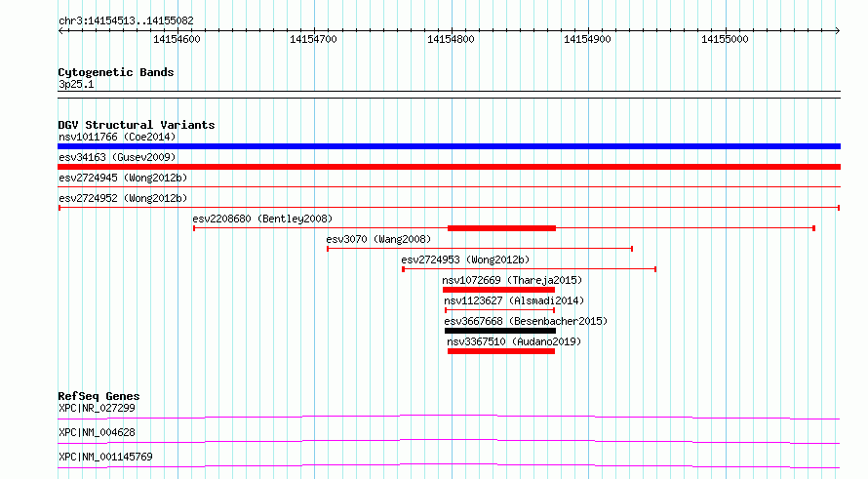868x479 pixels.
Task: Open the nsv3367510 (Audano2019) label
Action: pyautogui.click(x=514, y=341)
